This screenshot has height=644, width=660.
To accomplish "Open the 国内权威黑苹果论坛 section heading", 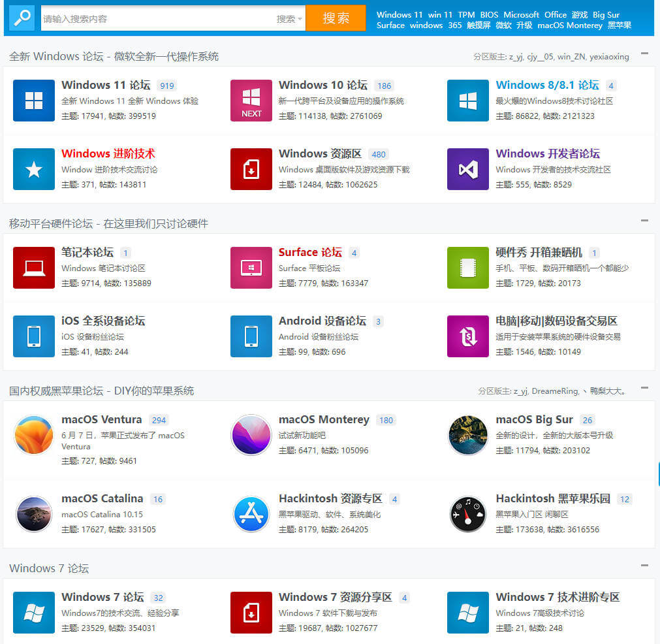I will [x=101, y=391].
